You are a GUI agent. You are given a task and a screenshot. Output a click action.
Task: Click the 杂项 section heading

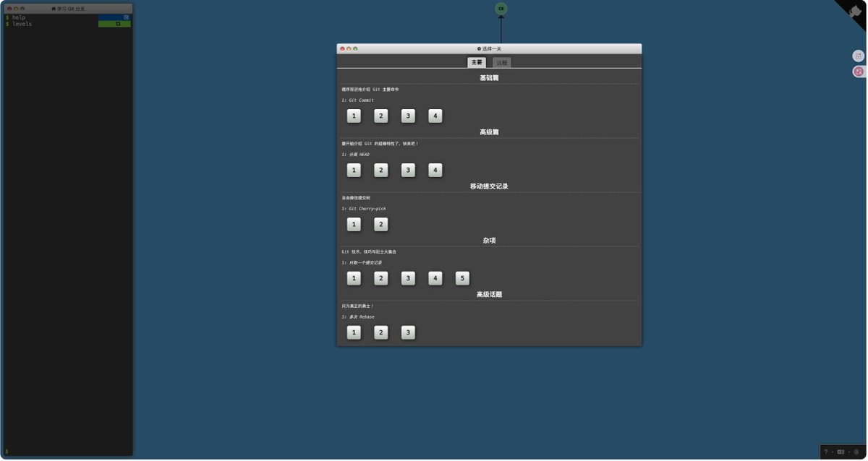(x=489, y=240)
